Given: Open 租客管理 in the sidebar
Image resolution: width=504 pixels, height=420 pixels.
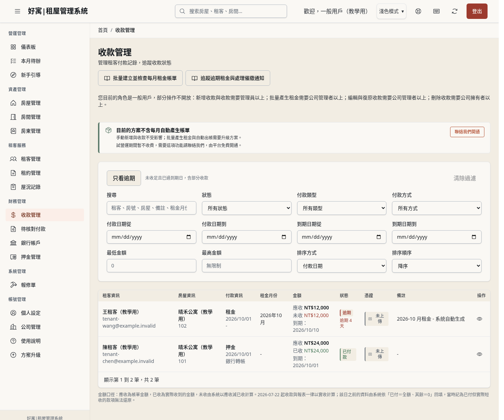Looking at the screenshot, I should [45, 159].
